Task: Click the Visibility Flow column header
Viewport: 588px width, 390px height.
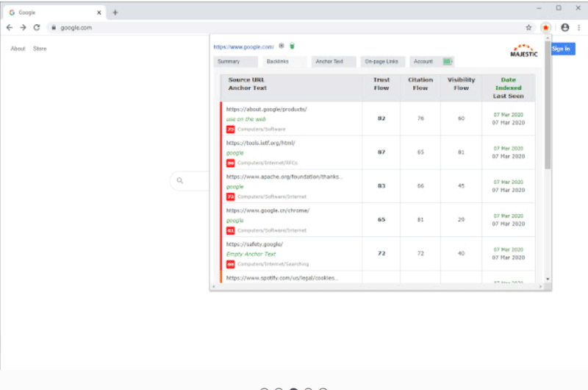Action: (x=462, y=84)
